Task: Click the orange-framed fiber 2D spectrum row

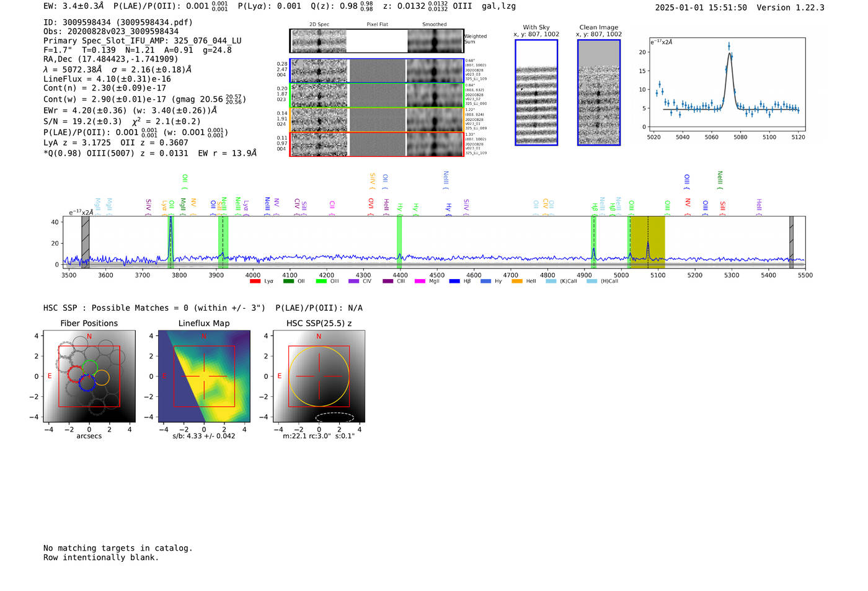Action: 377,120
